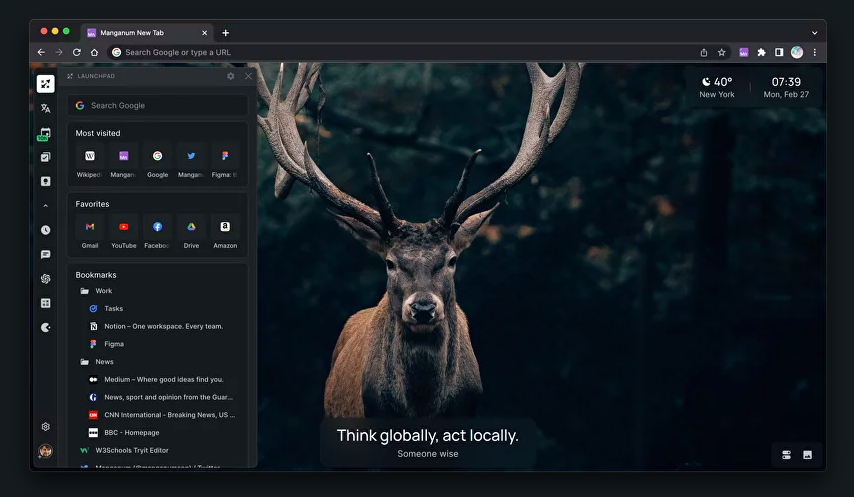The width and height of the screenshot is (854, 497).
Task: Open the Google most visited shortcut
Action: (157, 162)
